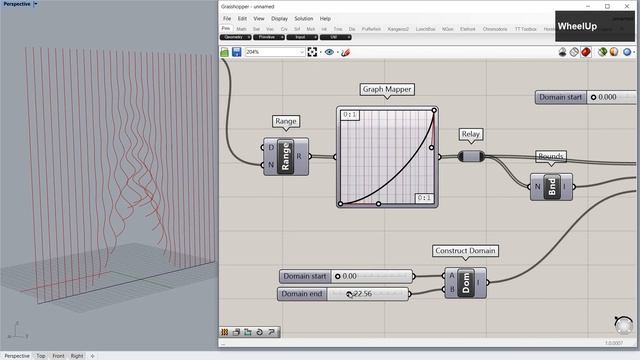Viewport: 640px width, 360px height.
Task: Switch to the LunchBox tab
Action: coord(425,29)
